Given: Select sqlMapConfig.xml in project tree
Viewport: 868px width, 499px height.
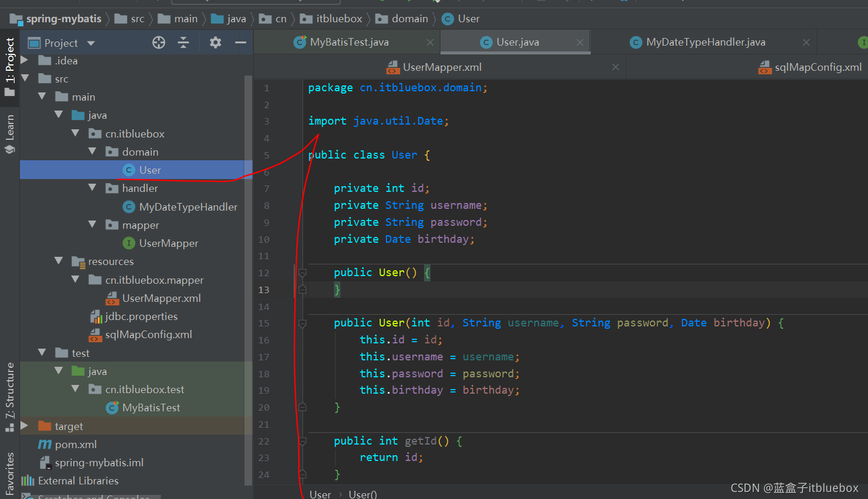Looking at the screenshot, I should click(140, 335).
